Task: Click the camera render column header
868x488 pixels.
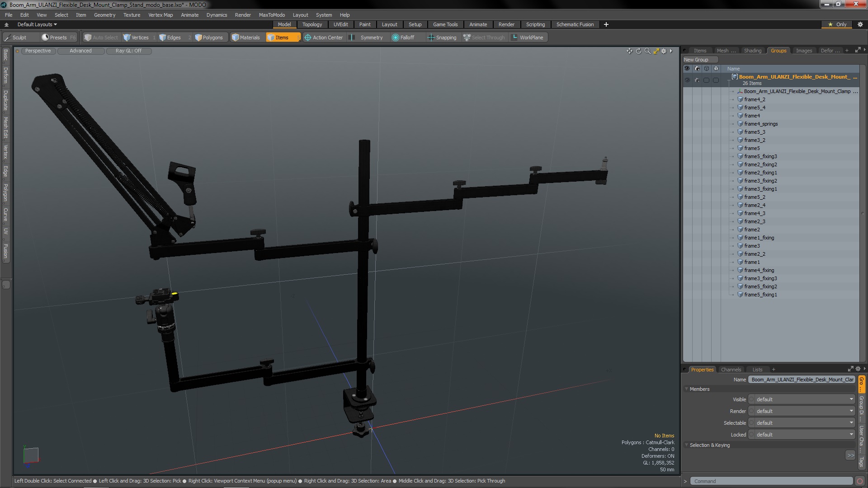Action: [697, 69]
